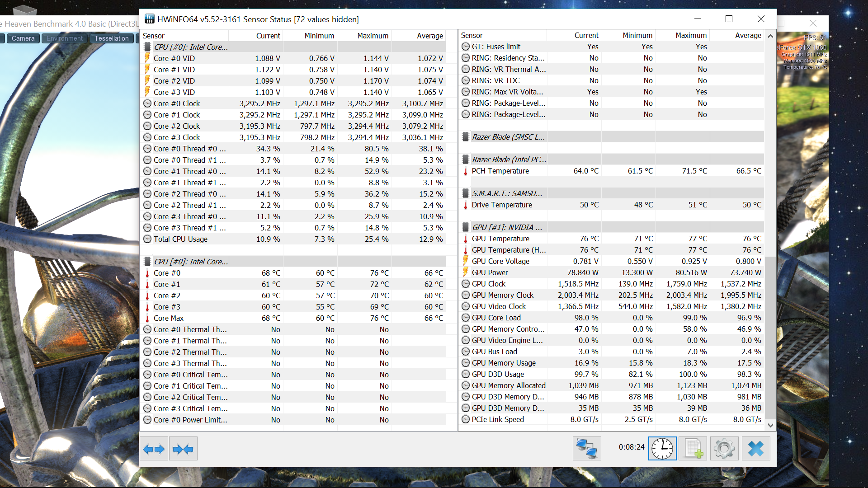Select the Core #1 Thread #0 usage row
Viewport: 868px width, 488px height.
click(293, 171)
